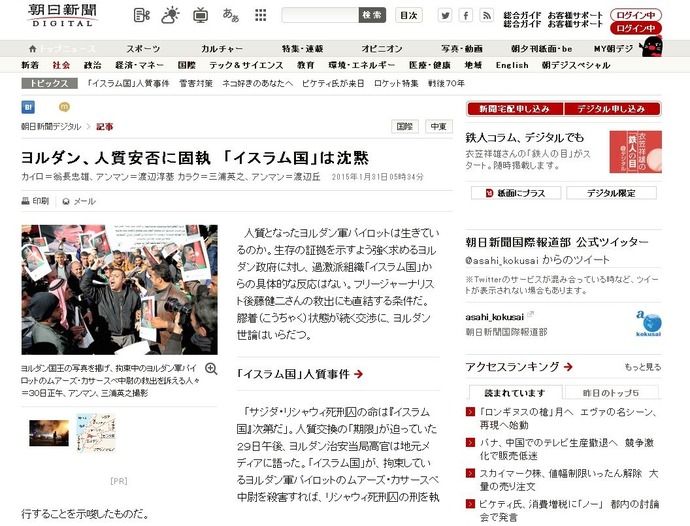Click the 新聞宅配申し込み button
Viewport: 690px width, 526px height.
(x=515, y=109)
